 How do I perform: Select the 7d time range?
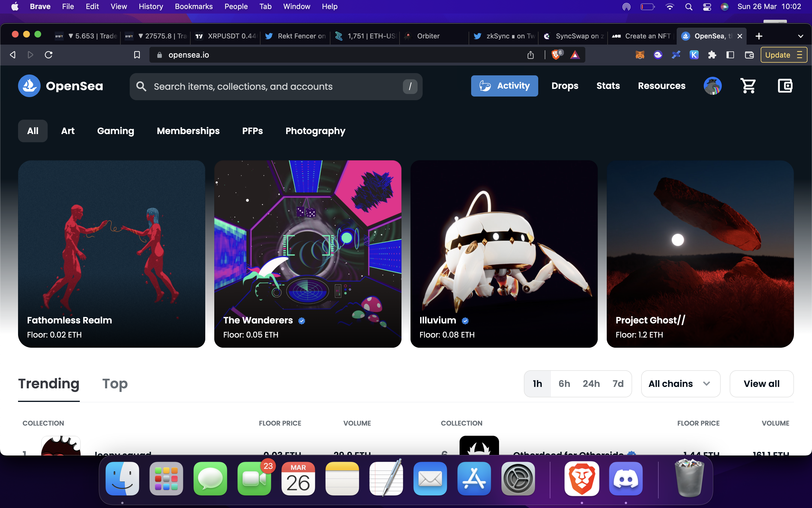click(x=618, y=384)
